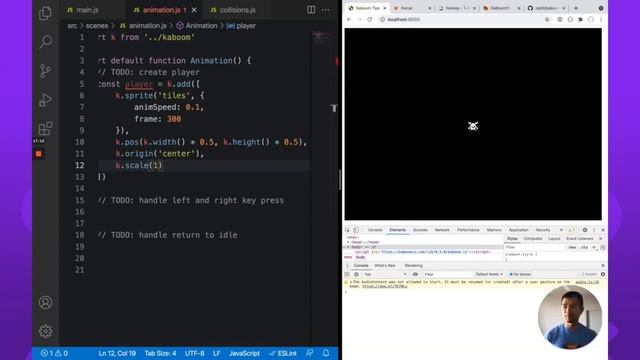Open the console Default levels dropdown
Screen dimensions: 640x360
[x=489, y=274]
